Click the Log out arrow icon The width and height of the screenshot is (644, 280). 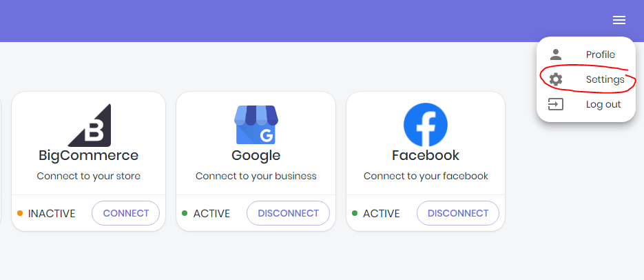[x=556, y=104]
